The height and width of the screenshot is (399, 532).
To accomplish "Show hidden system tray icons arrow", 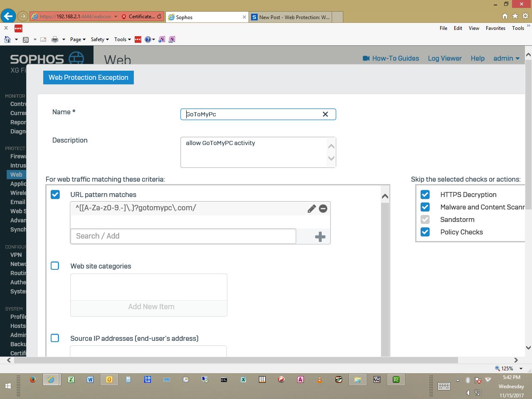I will (458, 380).
